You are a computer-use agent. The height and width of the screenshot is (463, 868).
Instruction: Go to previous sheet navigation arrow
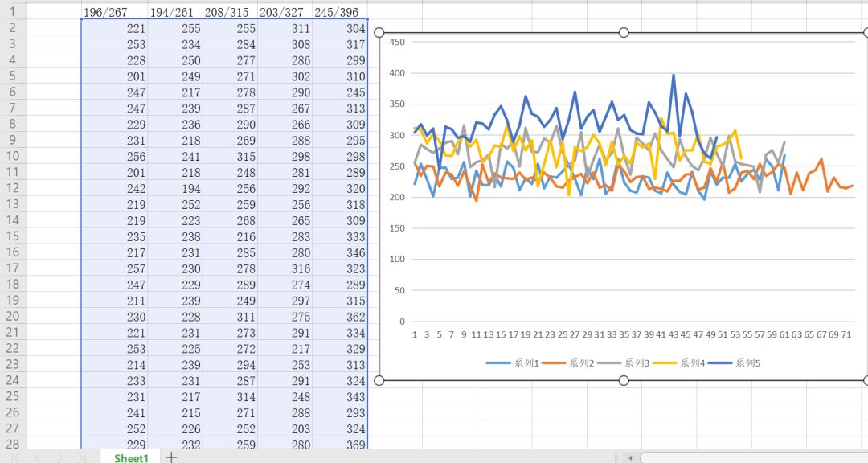[x=38, y=457]
